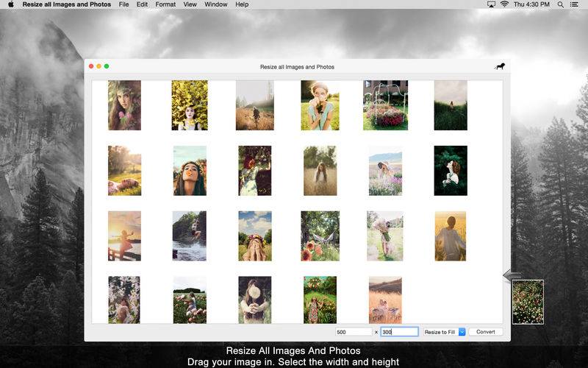Viewport: 588px width, 368px height.
Task: Open the Apple menu
Action: click(10, 4)
